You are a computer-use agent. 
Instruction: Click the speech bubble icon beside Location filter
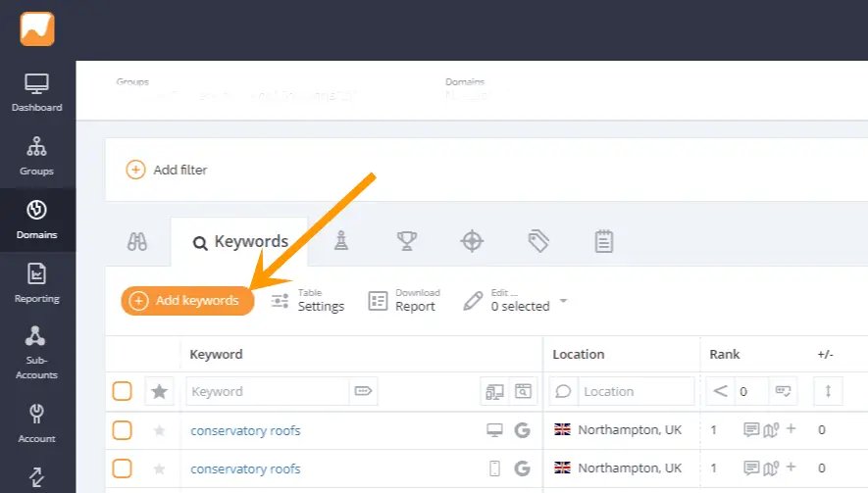pos(564,391)
